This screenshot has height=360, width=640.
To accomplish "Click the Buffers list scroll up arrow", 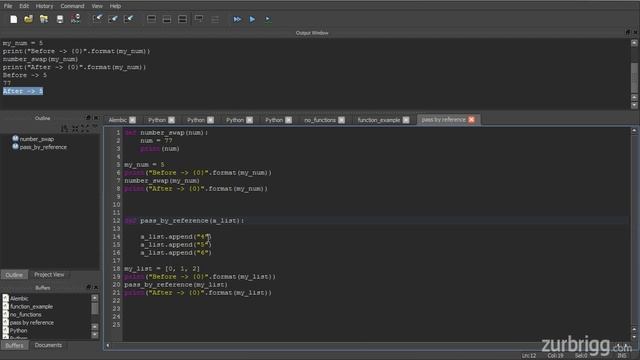I will tap(95, 298).
